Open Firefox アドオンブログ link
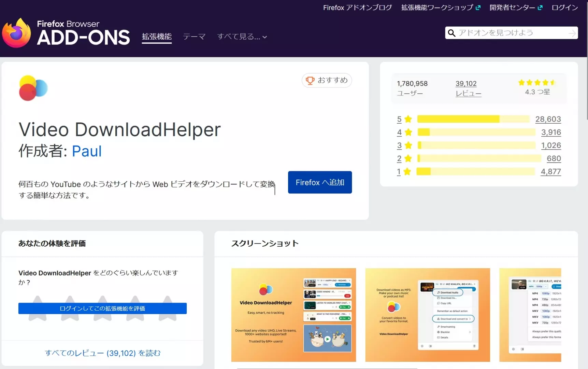Viewport: 588px width, 369px height. point(358,8)
